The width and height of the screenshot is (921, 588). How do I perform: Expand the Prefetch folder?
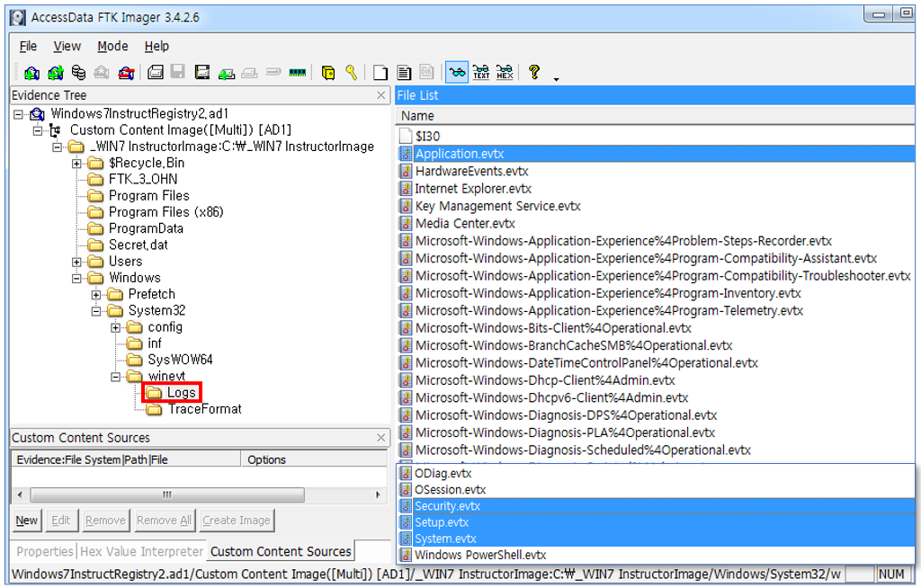(96, 294)
